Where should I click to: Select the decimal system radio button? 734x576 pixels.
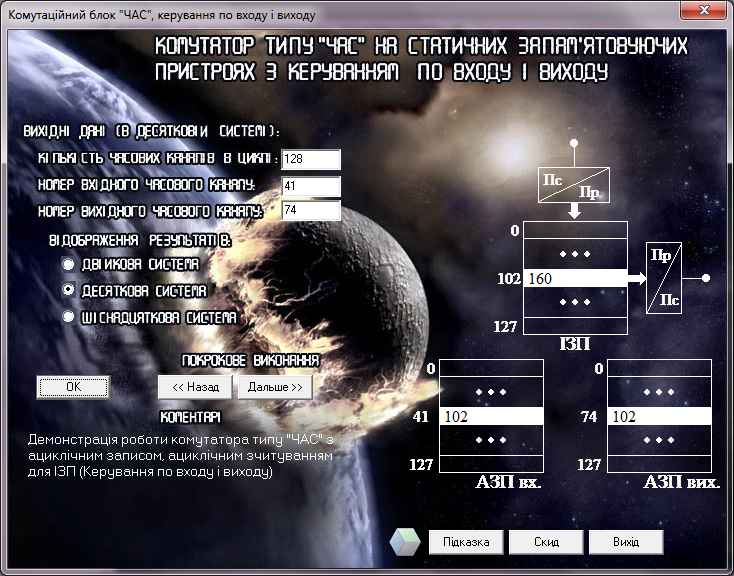[x=68, y=290]
